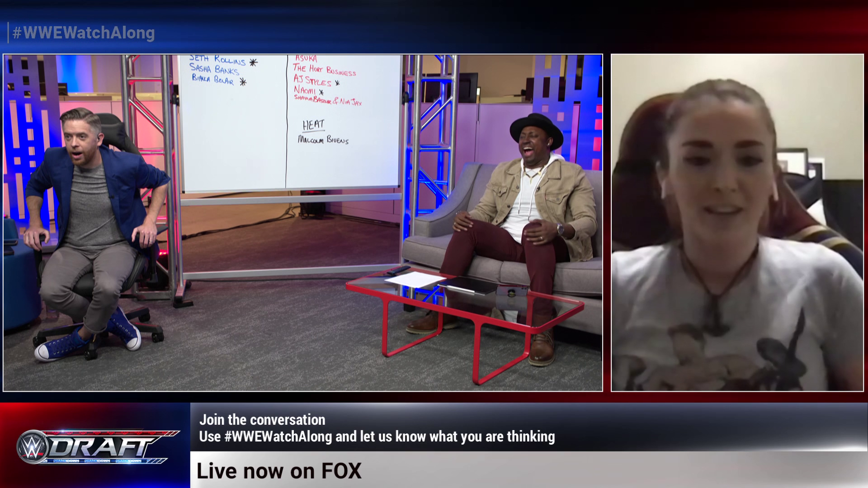Click the 'HEAT' heading on the whiteboard
This screenshot has height=488, width=868.
(x=313, y=124)
